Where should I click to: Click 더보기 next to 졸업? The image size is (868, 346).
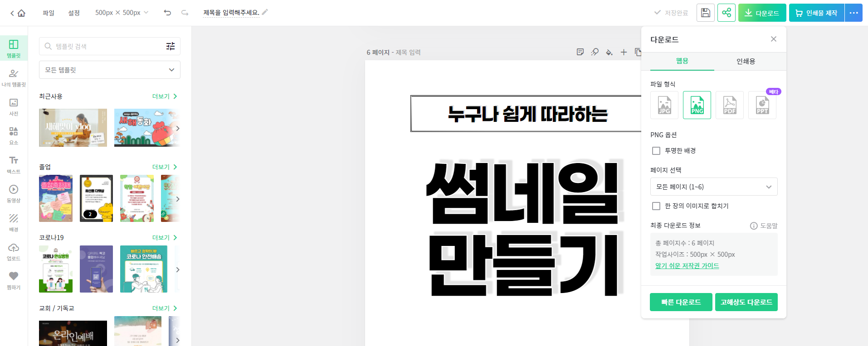pos(165,167)
